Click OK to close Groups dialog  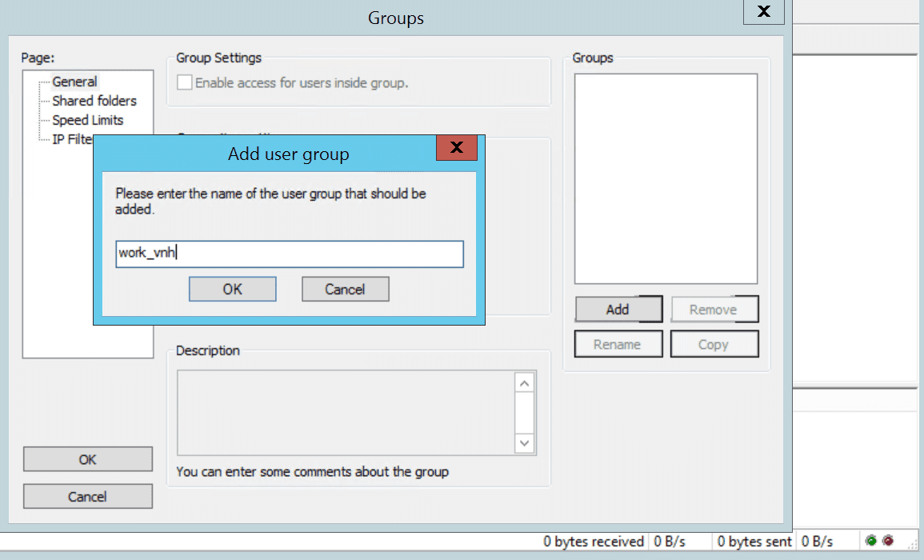[x=87, y=458]
